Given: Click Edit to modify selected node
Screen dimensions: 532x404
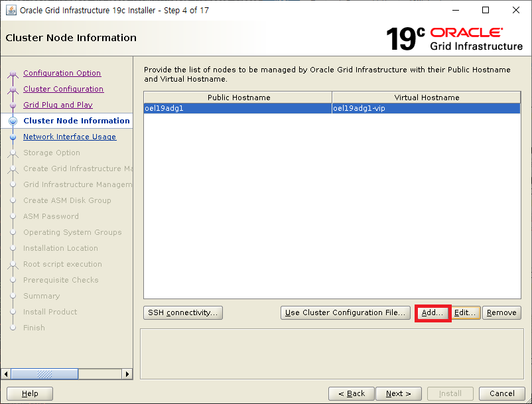Looking at the screenshot, I should coord(465,312).
